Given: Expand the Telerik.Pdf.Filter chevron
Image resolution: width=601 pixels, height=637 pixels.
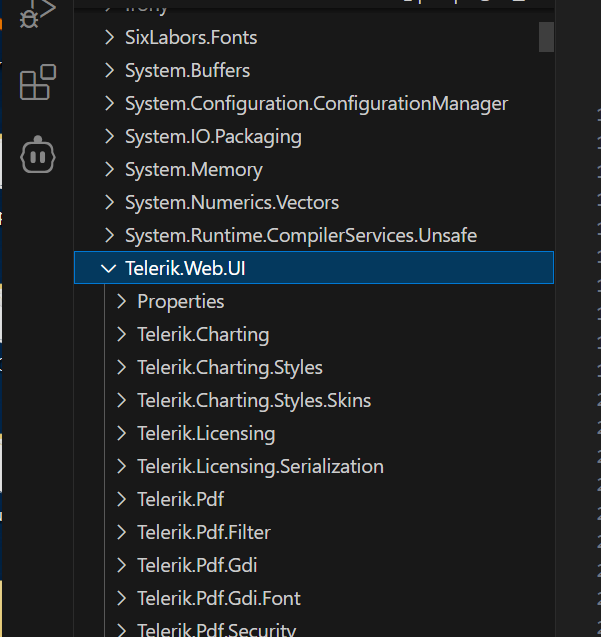Looking at the screenshot, I should [x=121, y=532].
